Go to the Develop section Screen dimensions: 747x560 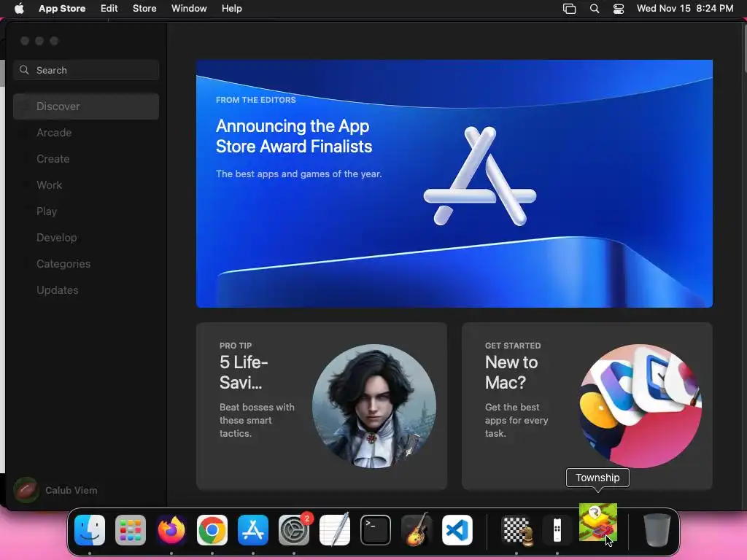coord(86,237)
